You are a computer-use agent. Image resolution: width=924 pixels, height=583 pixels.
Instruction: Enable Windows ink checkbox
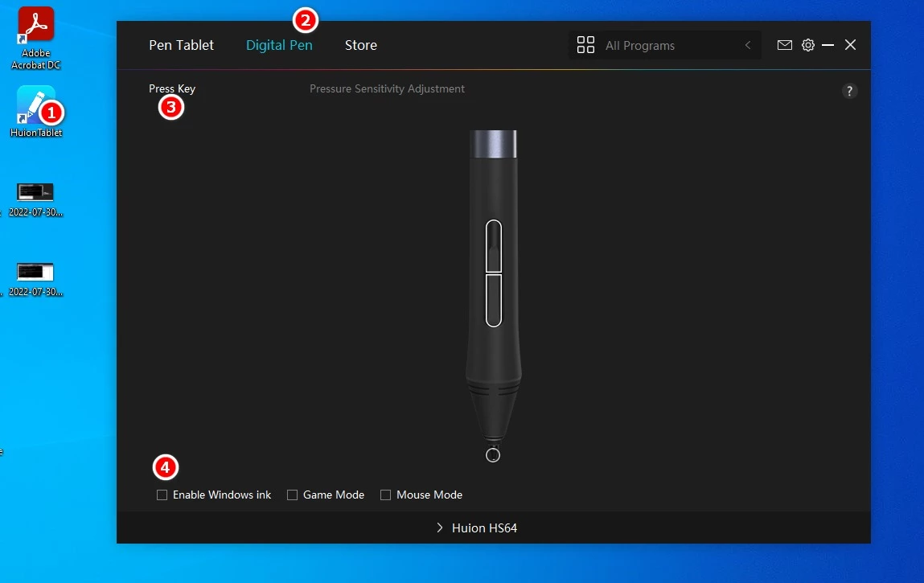[x=162, y=495]
